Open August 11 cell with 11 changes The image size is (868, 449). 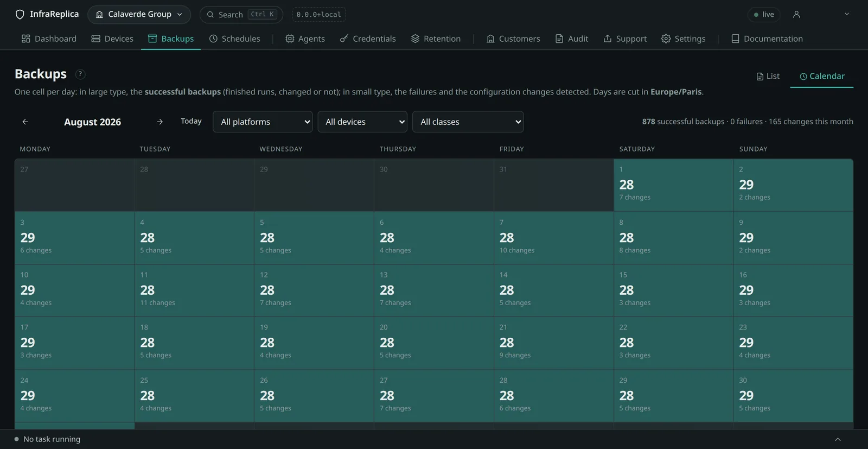point(194,290)
